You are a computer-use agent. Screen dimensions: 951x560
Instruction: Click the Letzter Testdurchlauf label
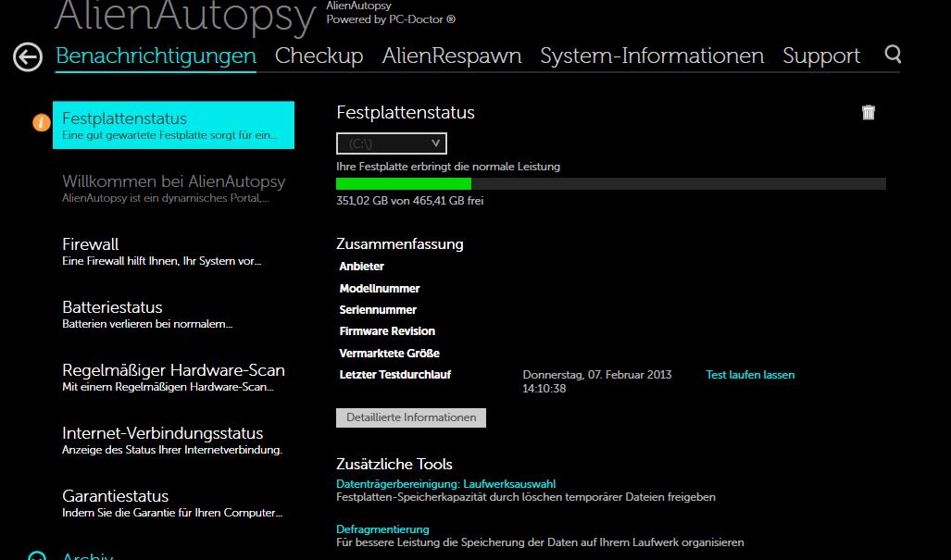click(395, 375)
